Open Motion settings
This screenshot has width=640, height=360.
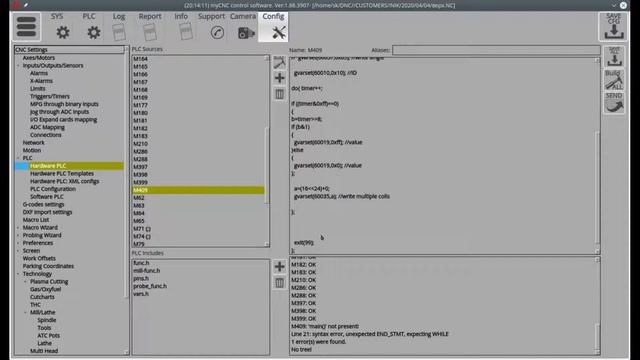32,150
